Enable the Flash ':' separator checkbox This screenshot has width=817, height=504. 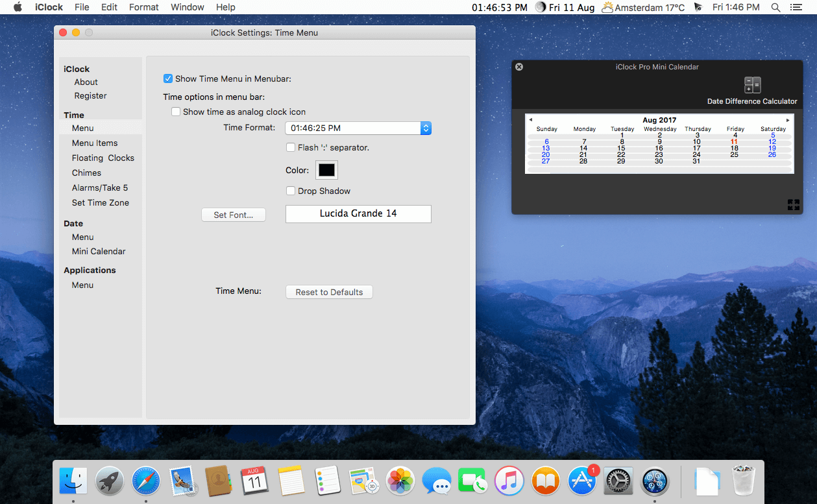pos(291,147)
